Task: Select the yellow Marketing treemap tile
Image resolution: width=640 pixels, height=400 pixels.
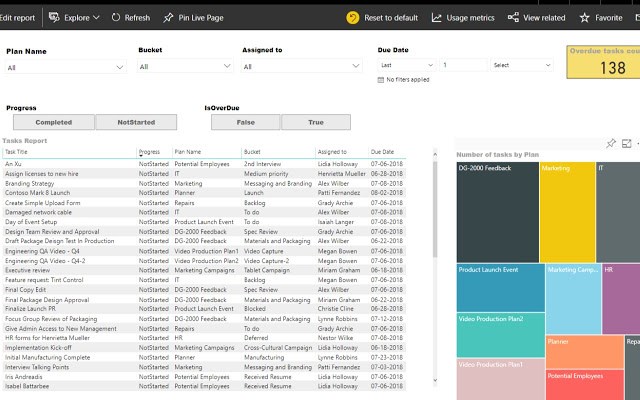Action: [x=567, y=212]
